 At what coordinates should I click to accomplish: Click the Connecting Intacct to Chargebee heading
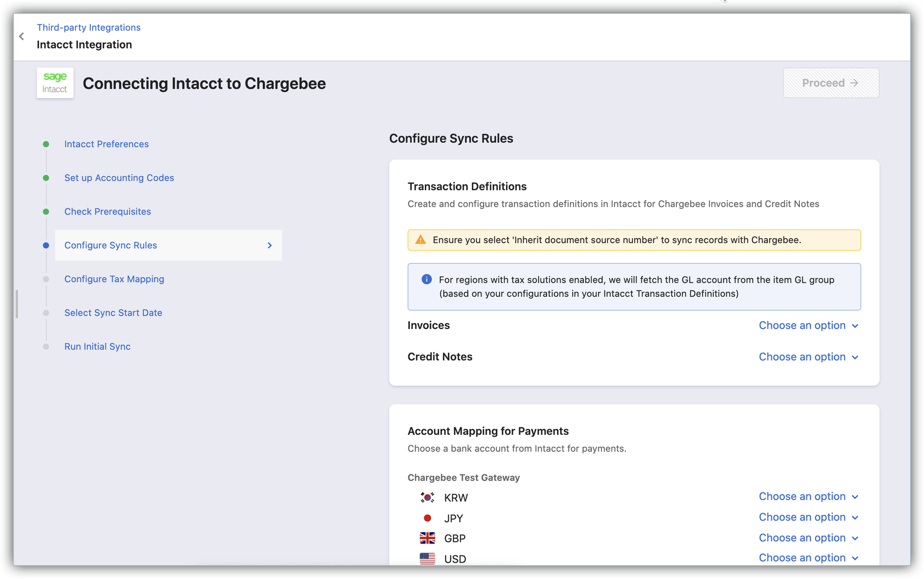coord(204,84)
